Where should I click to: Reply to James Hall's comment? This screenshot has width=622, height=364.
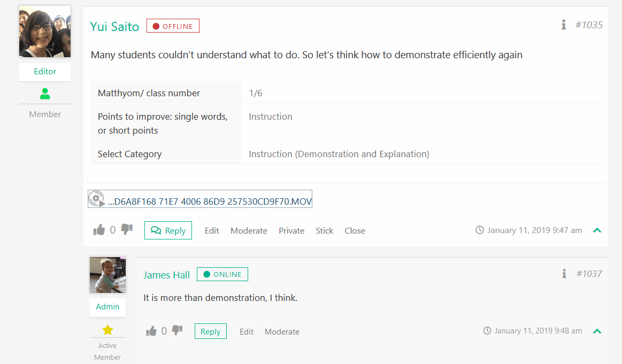coord(210,331)
